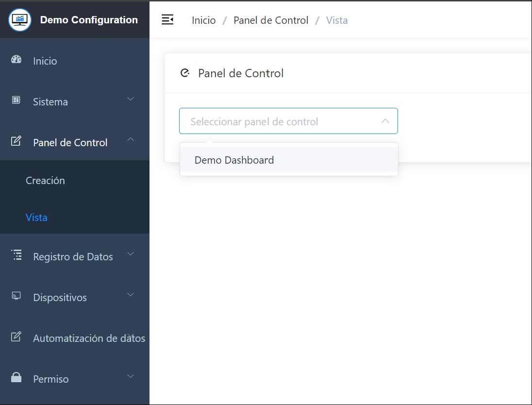Close dropdown via the select box arrow

pos(385,121)
